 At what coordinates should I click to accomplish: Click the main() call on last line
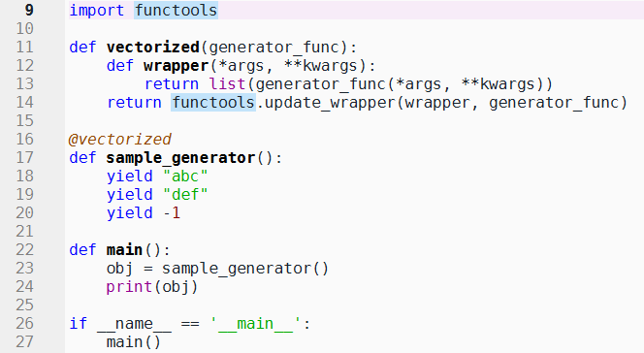pyautogui.click(x=134, y=342)
